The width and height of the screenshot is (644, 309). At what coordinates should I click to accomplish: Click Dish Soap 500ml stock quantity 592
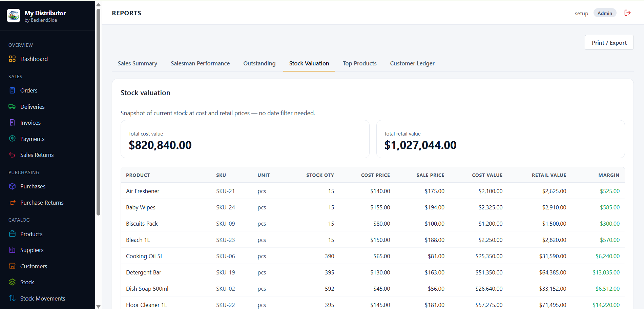[x=329, y=289]
